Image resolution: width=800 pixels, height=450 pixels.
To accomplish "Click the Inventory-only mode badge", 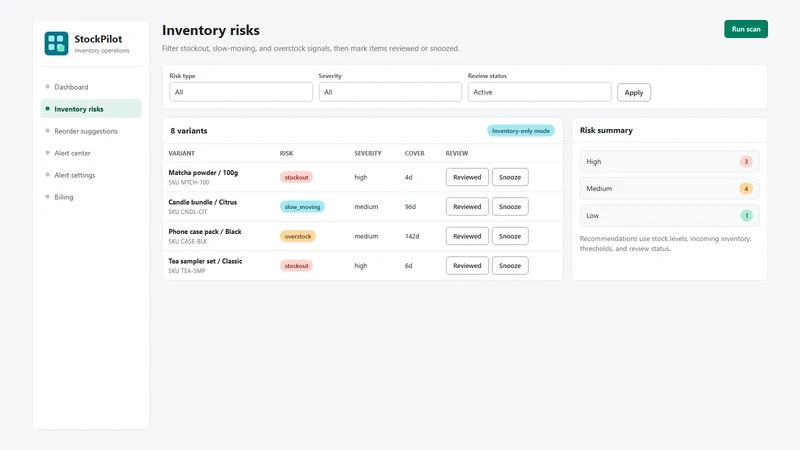I will click(x=520, y=131).
